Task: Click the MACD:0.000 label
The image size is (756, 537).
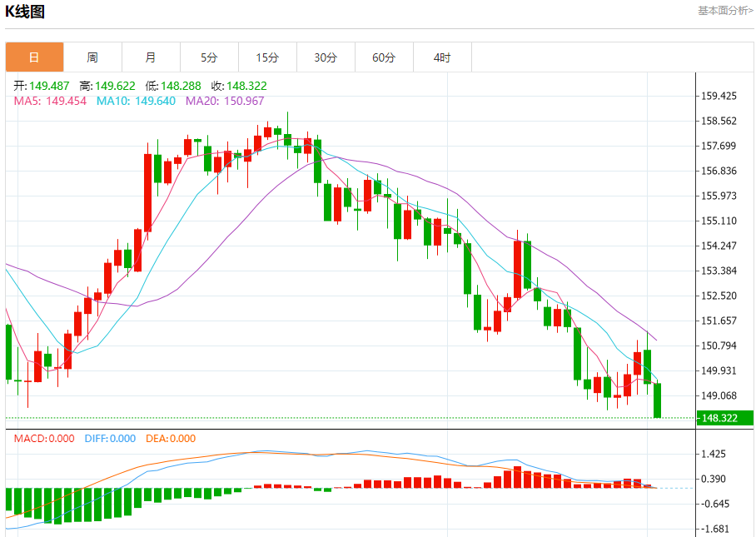Action: (x=44, y=438)
